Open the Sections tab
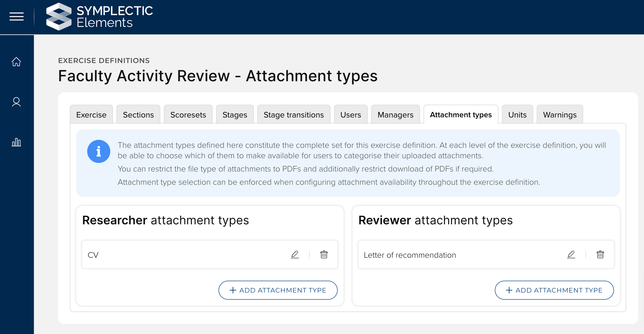Screen dimensions: 644x334 click(138, 115)
